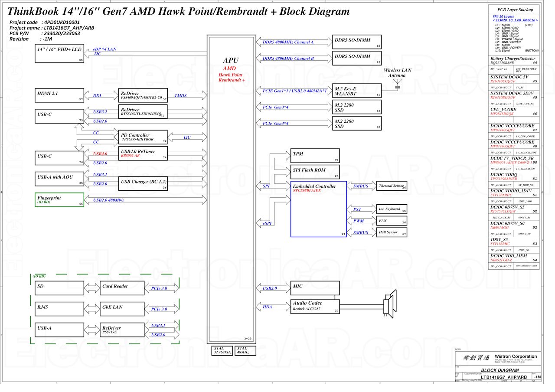The width and height of the screenshot is (555, 392).
Task: Select the Audio Codec Realtek ALC3287 block
Action: click(315, 307)
